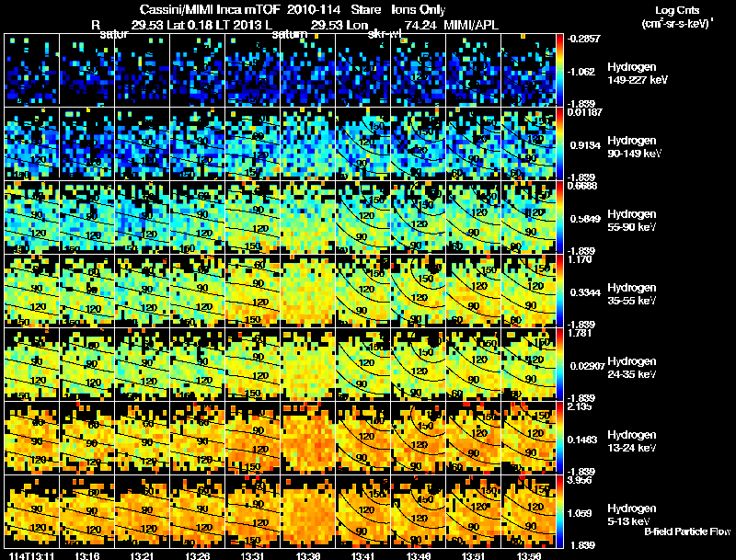Open the 24-35 keV panel at 13:56

[528, 364]
